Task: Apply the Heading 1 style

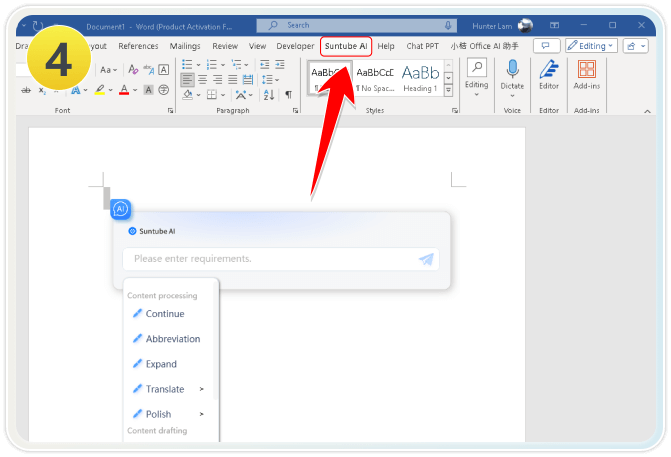Action: tap(420, 78)
